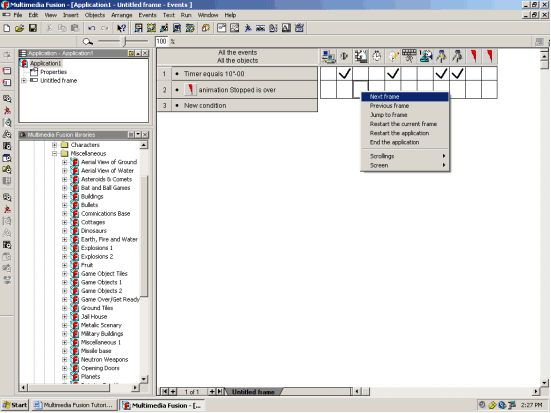Expand the Aerial View of Ground library
This screenshot has height=413, width=551.
pyautogui.click(x=65, y=162)
